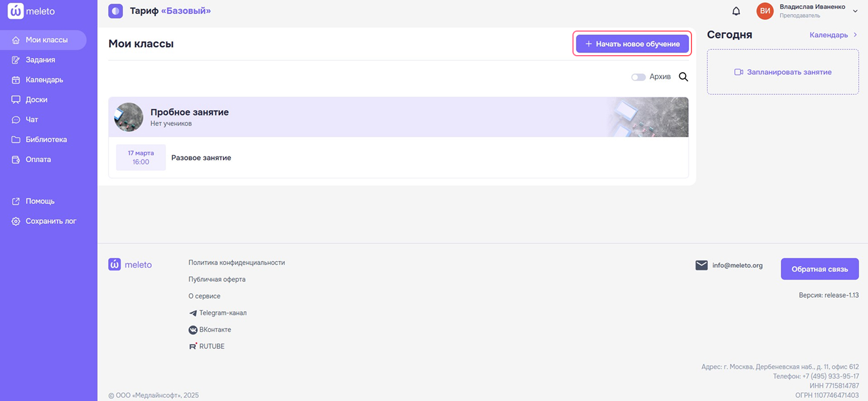This screenshot has width=868, height=401.
Task: Click the notification bell icon
Action: point(736,11)
